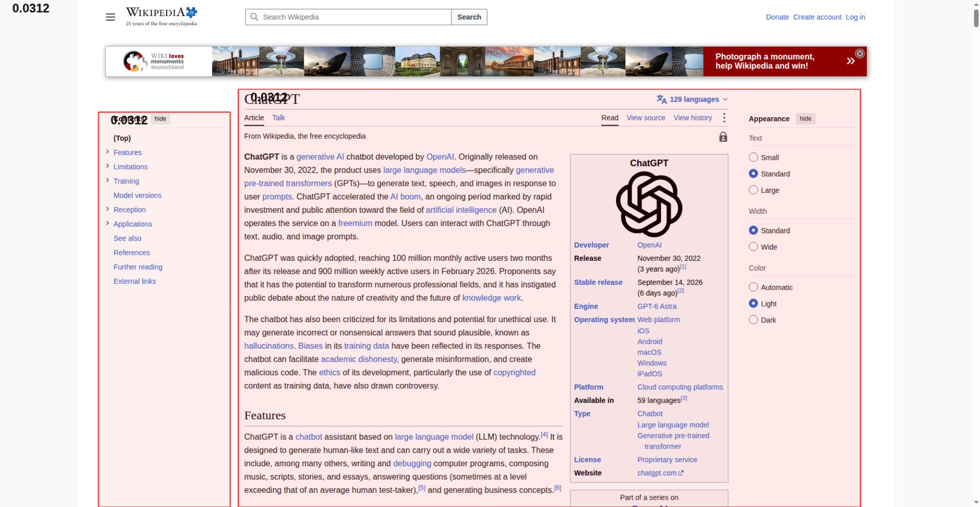Hide the Appearance panel
Viewport: 980px width, 507px height.
(x=805, y=119)
